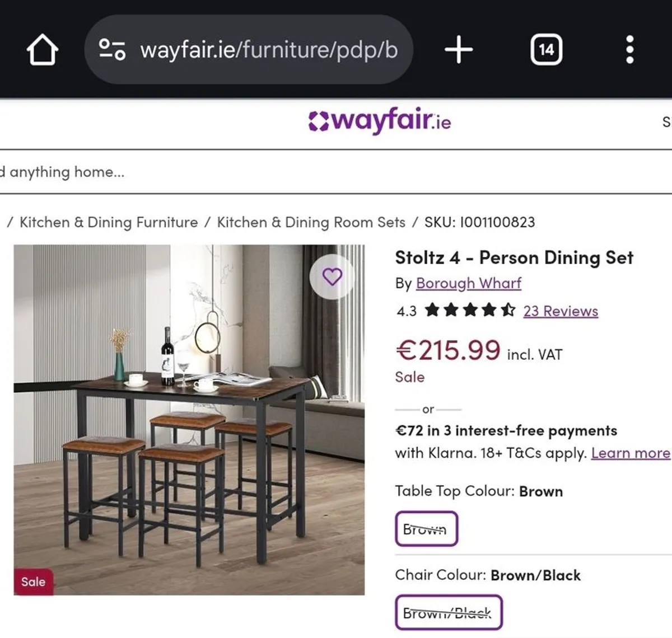
Task: Open a new tab with plus icon
Action: 459,50
